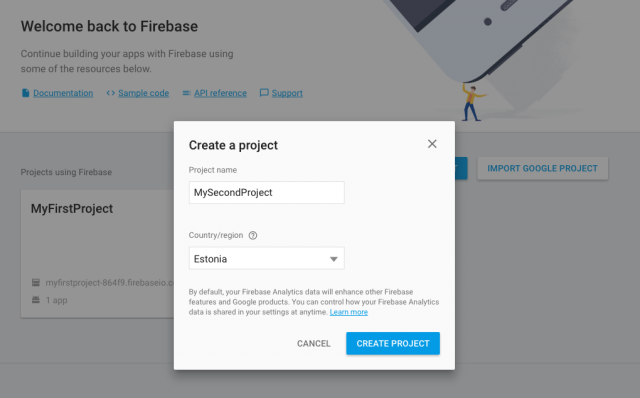Click the API reference list icon
Viewport: 640px width, 398px height.
pos(186,93)
